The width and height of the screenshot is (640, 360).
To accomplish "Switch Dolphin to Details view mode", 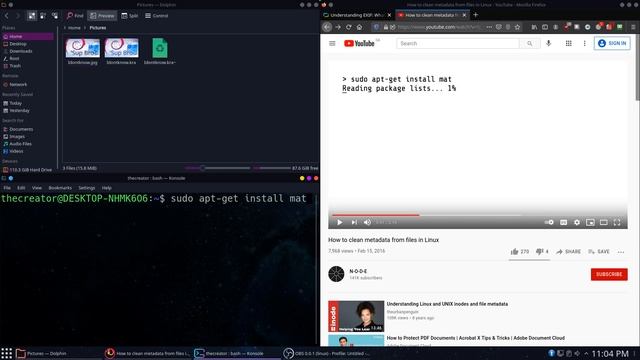I will (55, 16).
